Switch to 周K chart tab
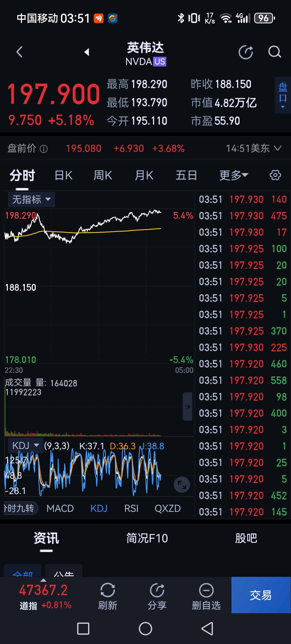This screenshot has height=644, width=291. pos(103,175)
